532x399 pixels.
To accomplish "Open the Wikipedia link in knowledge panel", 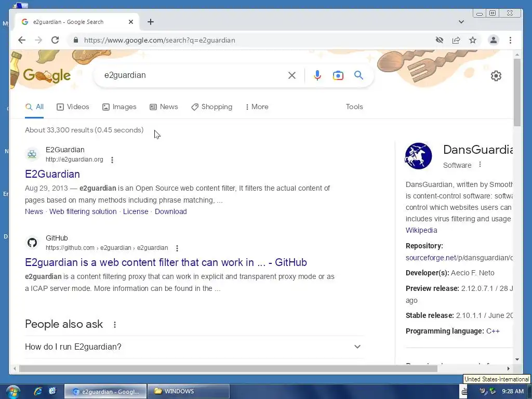I will click(x=421, y=230).
